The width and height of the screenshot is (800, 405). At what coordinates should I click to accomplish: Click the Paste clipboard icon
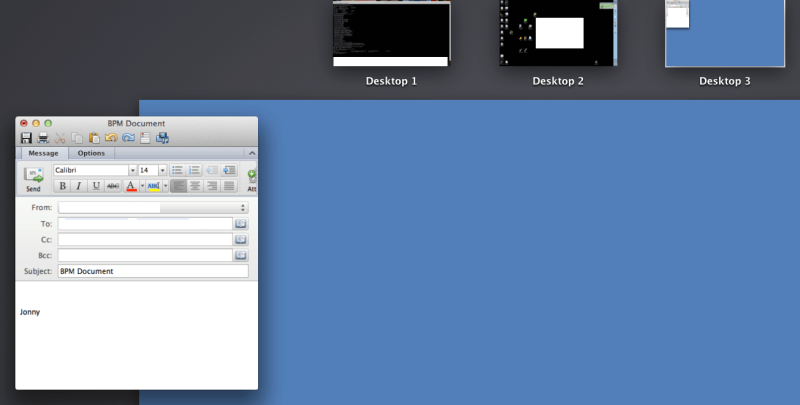94,138
